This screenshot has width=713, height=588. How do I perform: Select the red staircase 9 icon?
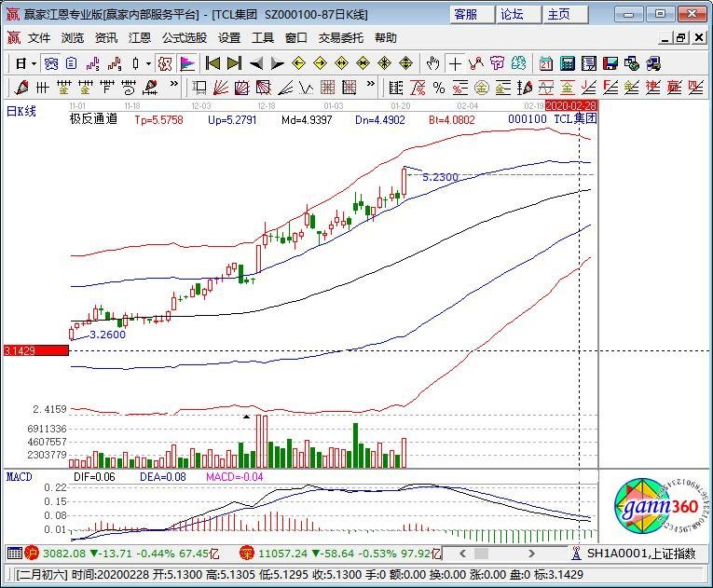coord(115,63)
